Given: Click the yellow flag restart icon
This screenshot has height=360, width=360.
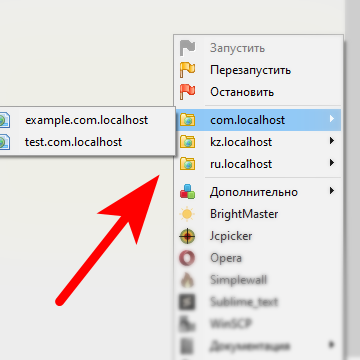Looking at the screenshot, I should pos(187,70).
